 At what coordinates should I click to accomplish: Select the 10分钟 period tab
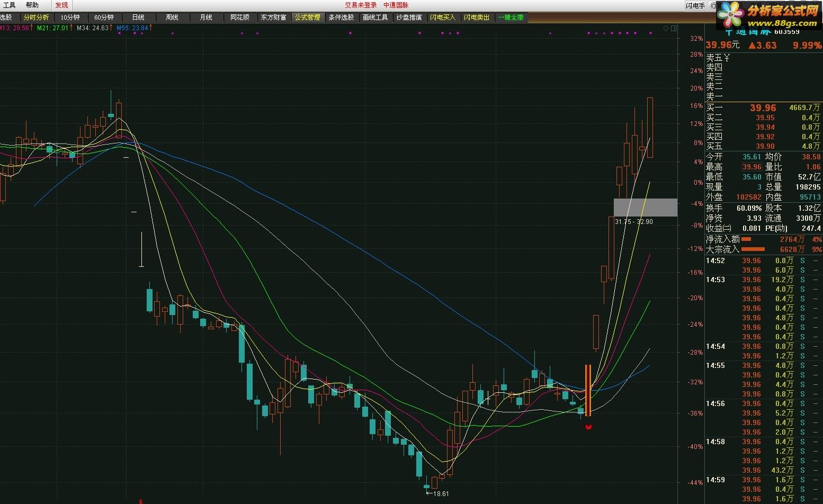(70, 17)
